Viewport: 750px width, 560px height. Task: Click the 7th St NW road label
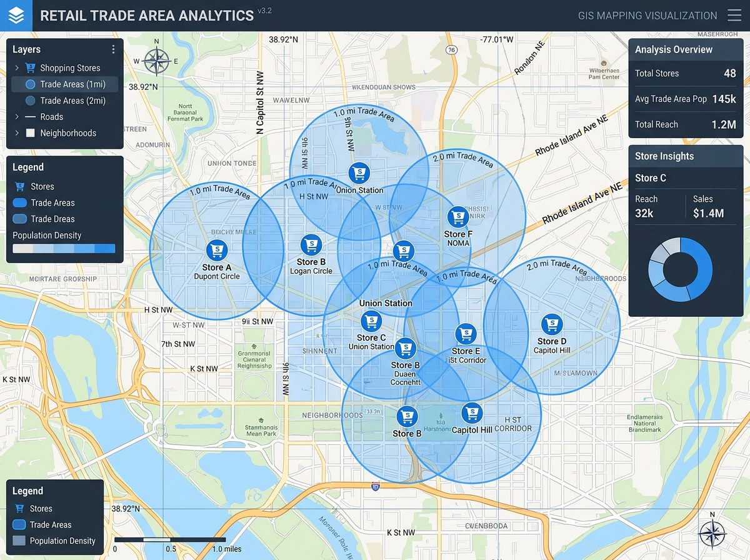pyautogui.click(x=178, y=344)
